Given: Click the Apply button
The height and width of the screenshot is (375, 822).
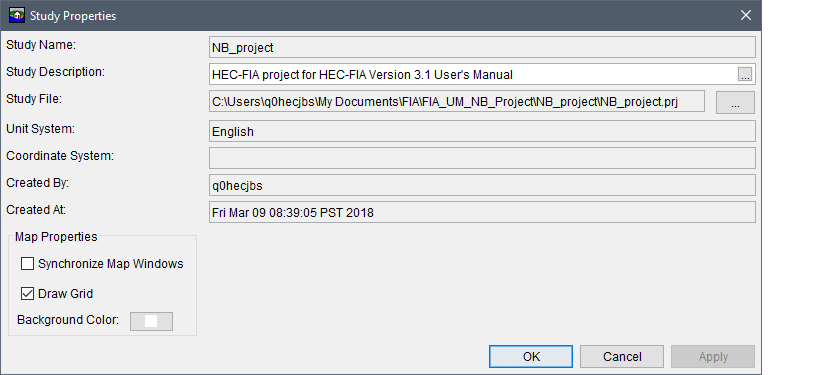Looking at the screenshot, I should [x=713, y=357].
